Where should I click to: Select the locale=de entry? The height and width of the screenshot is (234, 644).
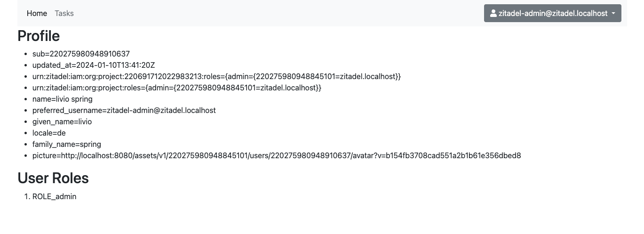(49, 133)
